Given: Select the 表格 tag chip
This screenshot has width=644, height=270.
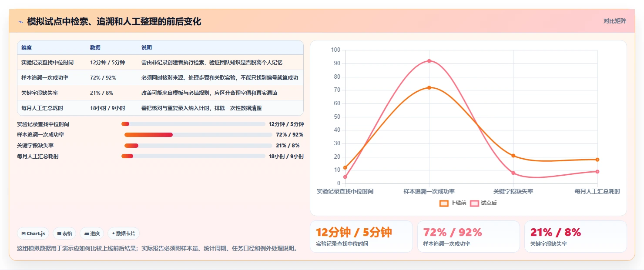Looking at the screenshot, I should (x=64, y=233).
